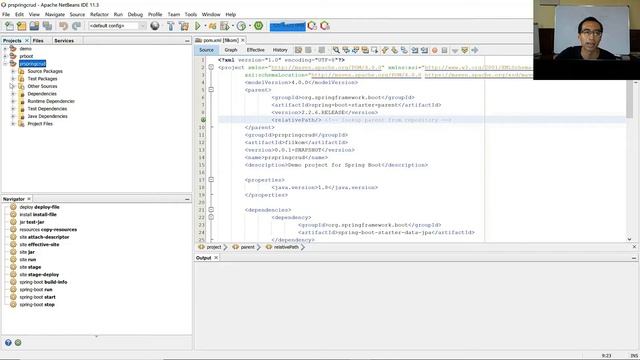Click the blue memory usage bar
640x360 pixels.
(287, 26)
